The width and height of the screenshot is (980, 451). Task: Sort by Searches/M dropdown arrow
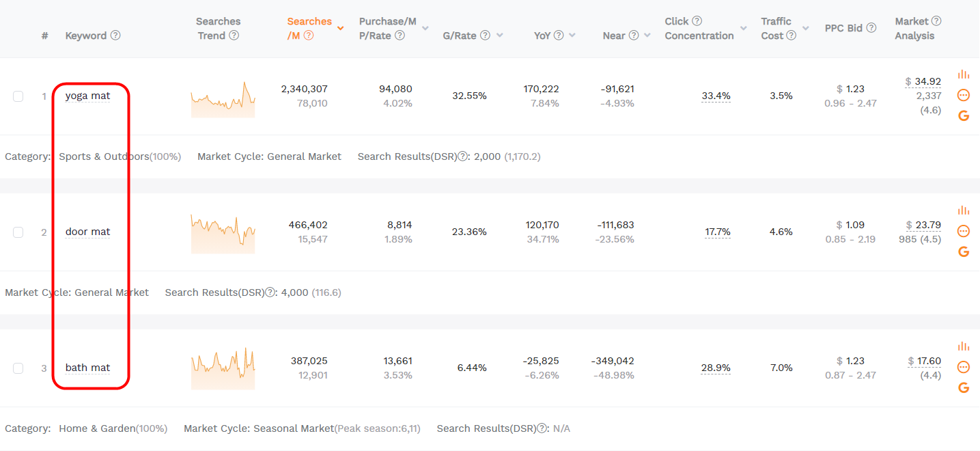click(340, 29)
